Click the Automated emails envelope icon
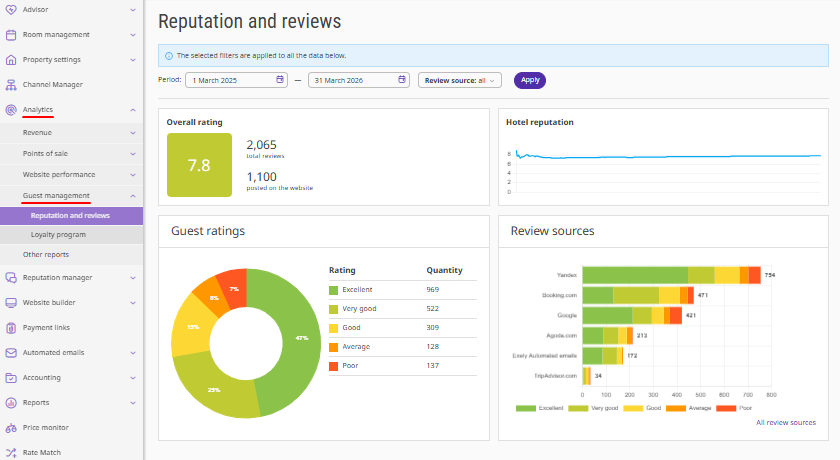 click(11, 353)
